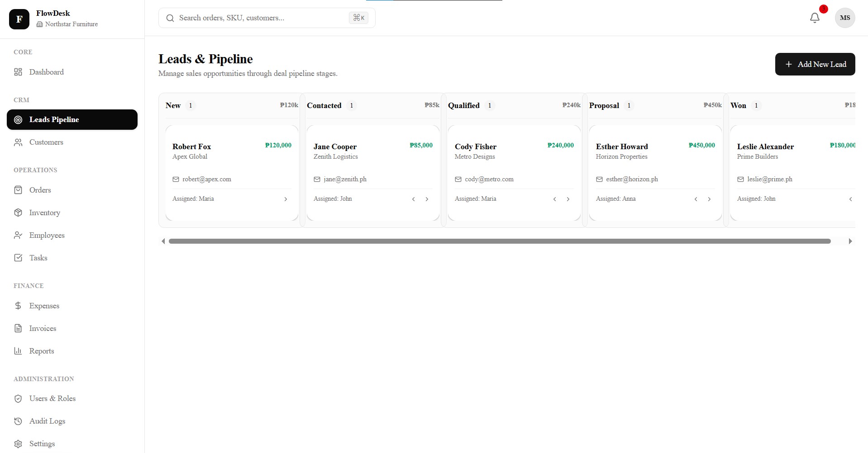Click mail icon beside esther@horizon.ph
Viewport: 868px width, 453px height.
(x=599, y=179)
